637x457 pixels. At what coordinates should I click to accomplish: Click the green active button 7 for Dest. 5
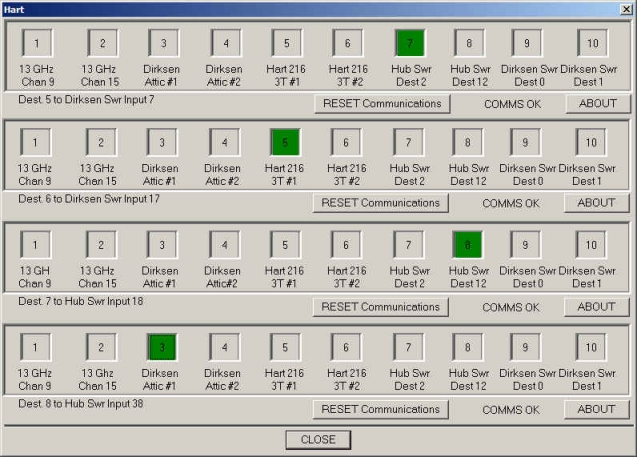410,43
